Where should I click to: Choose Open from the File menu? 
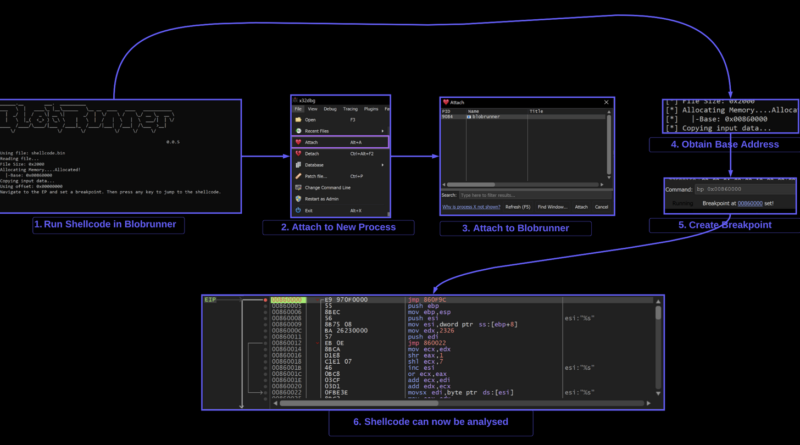pos(340,120)
